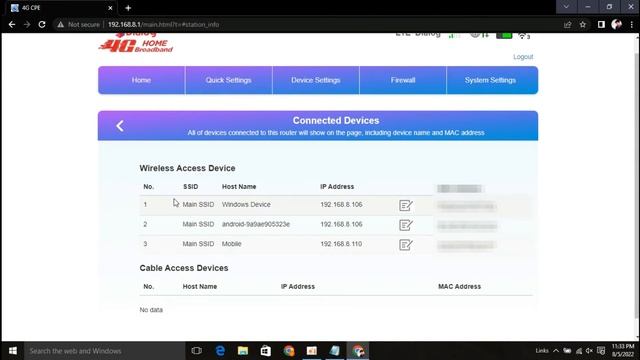Open Microsoft Store from the taskbar
Screen dimensions: 640x360
[266, 351]
